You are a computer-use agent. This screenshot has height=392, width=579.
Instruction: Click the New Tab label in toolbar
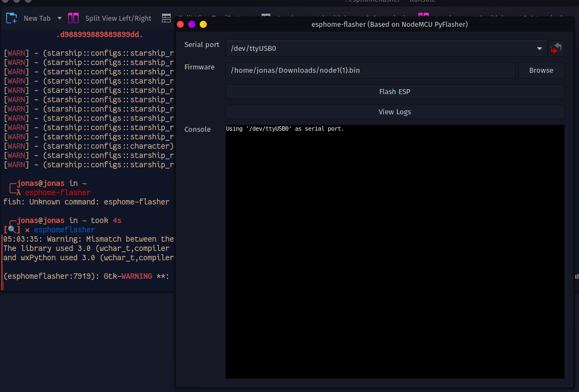tap(37, 19)
